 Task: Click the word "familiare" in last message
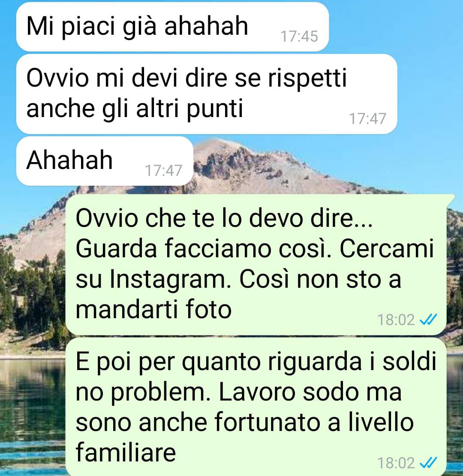click(x=126, y=452)
